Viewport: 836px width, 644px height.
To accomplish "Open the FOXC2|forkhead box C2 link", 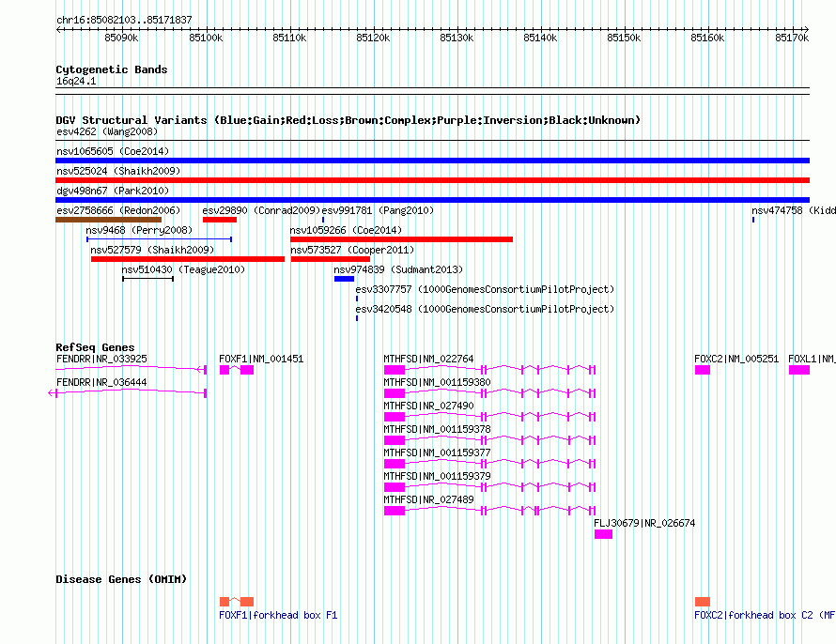I will 766,615.
